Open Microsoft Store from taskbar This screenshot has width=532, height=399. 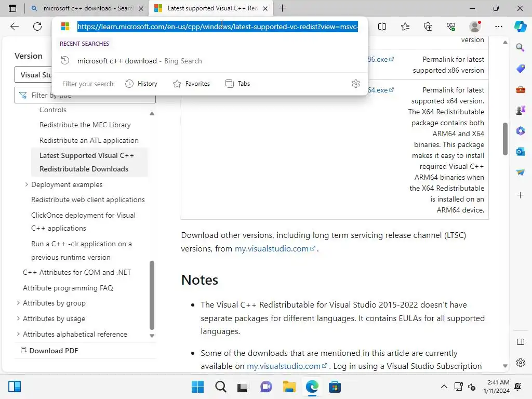tap(335, 387)
